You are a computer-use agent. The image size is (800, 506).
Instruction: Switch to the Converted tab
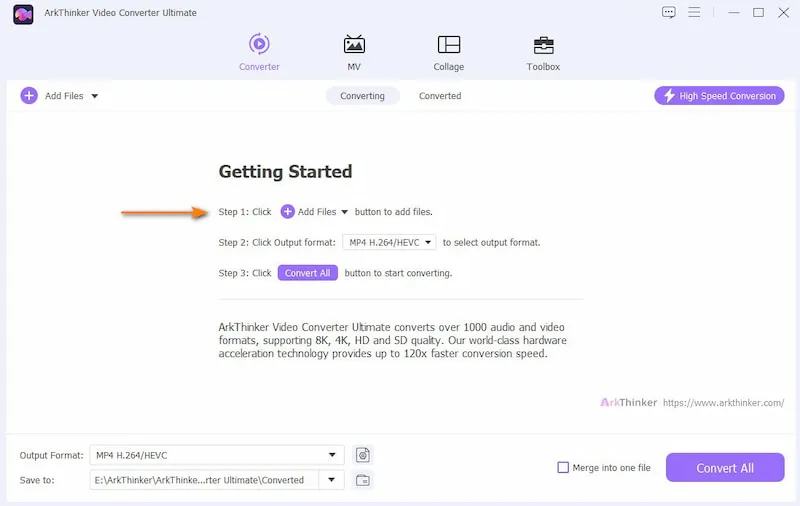point(440,96)
